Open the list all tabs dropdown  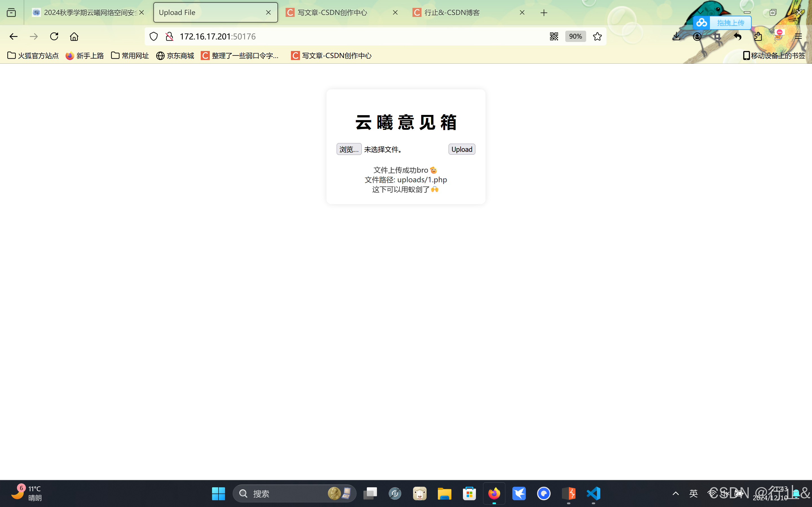point(701,12)
